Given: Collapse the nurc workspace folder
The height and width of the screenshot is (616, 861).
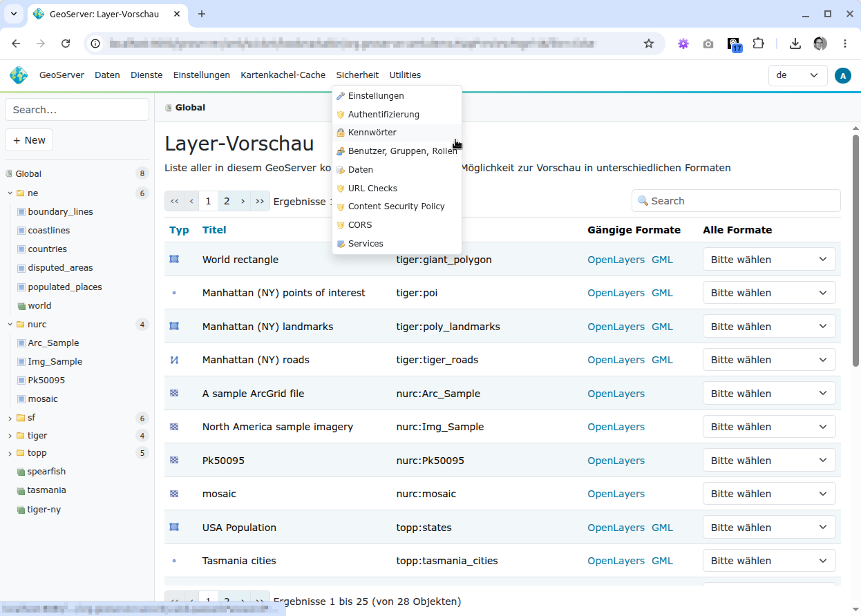Looking at the screenshot, I should (x=10, y=325).
